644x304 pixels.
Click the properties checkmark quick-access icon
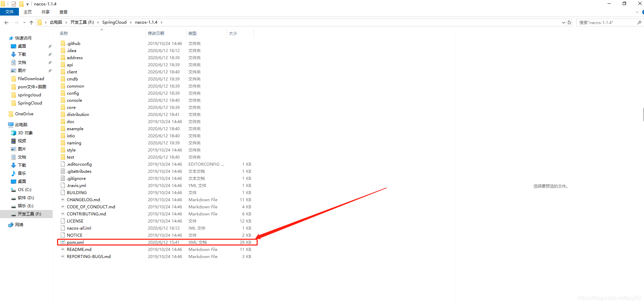coord(14,4)
